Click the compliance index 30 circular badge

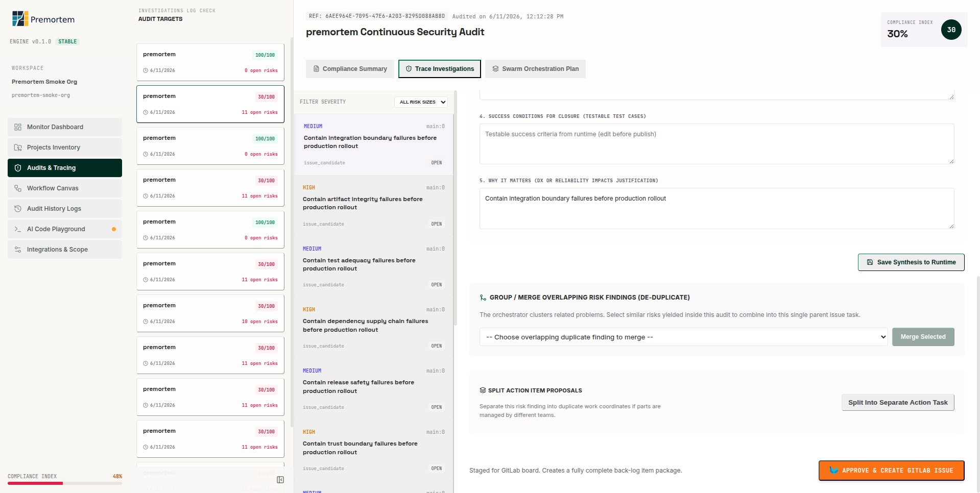point(951,30)
